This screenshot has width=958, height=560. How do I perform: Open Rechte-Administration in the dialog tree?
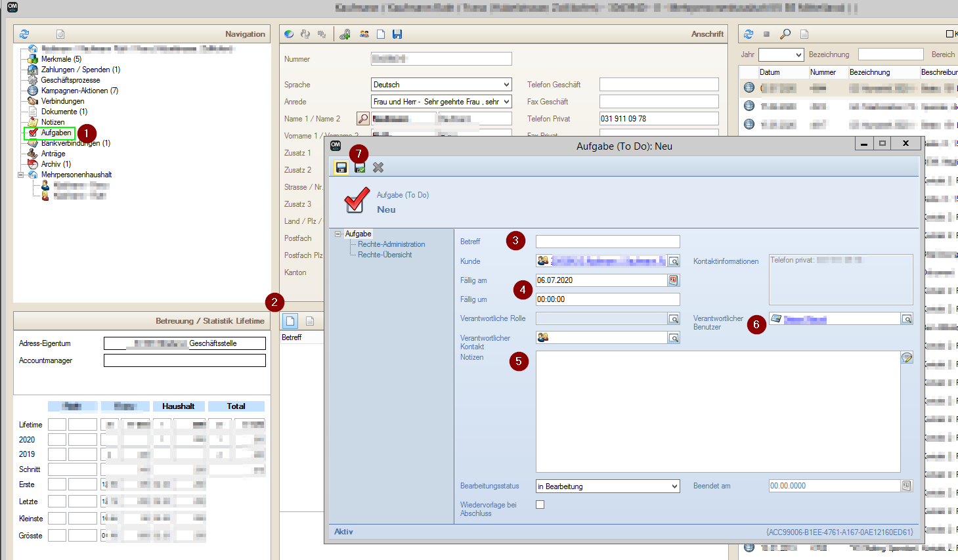point(391,244)
